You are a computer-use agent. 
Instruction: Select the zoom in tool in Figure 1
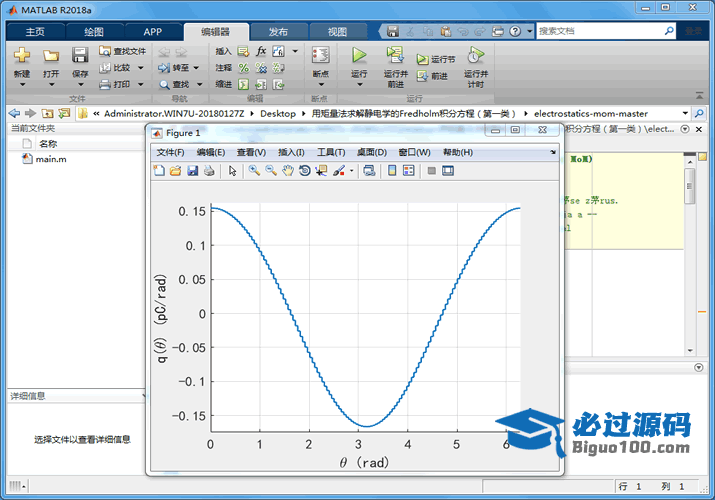254,171
